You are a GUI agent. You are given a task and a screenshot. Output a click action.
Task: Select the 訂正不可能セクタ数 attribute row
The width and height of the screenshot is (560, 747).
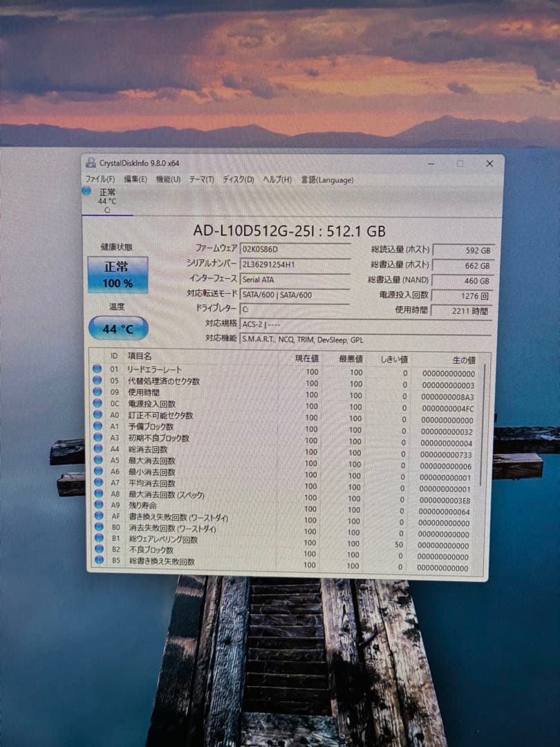[x=286, y=417]
